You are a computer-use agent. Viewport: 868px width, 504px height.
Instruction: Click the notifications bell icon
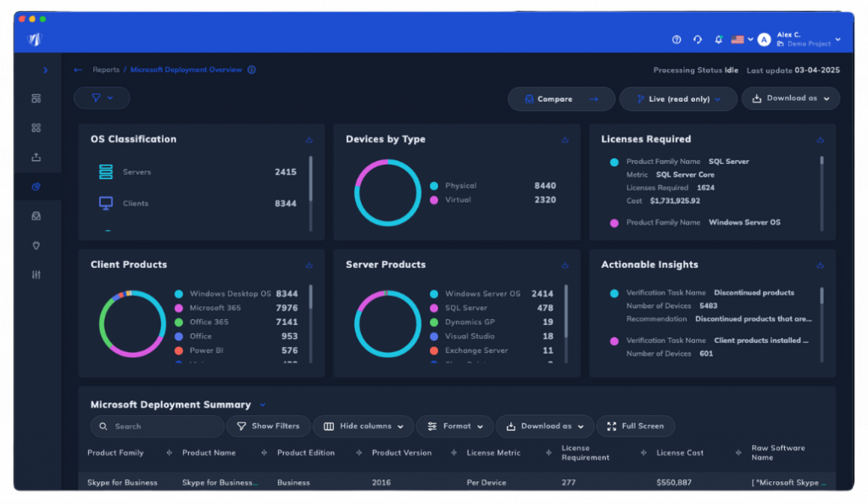[x=719, y=40]
